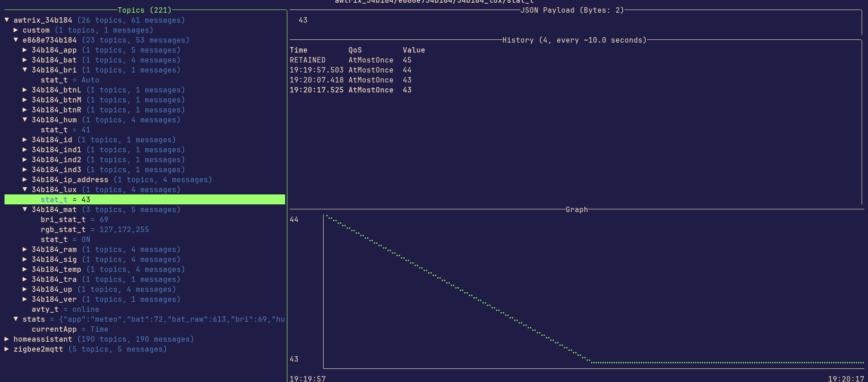868x382 pixels.
Task: Click the 19:20:17.525 history row
Action: (351, 90)
